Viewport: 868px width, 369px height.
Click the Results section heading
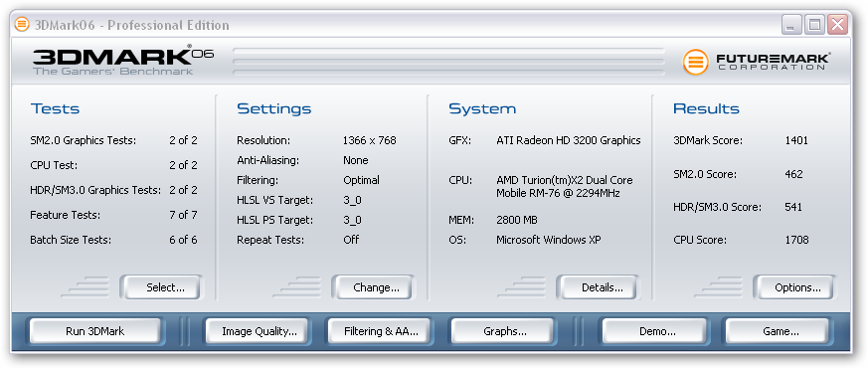pos(706,108)
